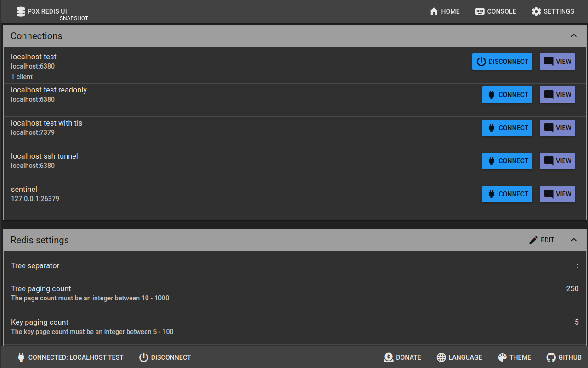This screenshot has width=588, height=368.
Task: Click the pencil icon beside Edit
Action: click(x=533, y=240)
